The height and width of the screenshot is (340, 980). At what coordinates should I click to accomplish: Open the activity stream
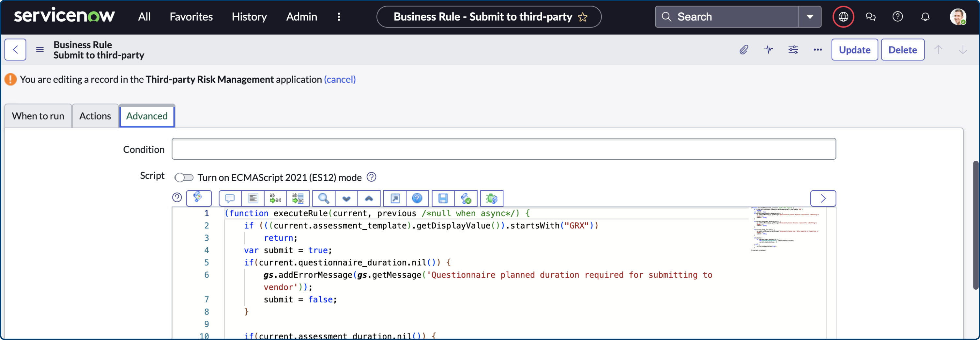click(x=769, y=50)
